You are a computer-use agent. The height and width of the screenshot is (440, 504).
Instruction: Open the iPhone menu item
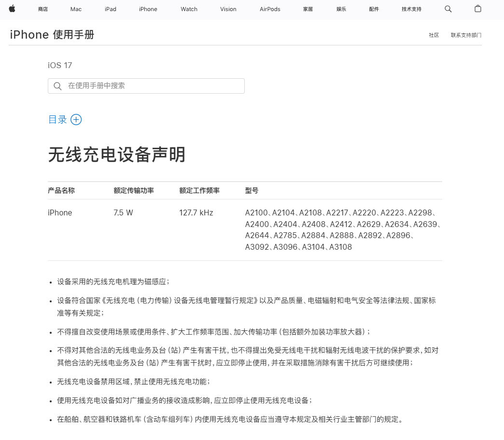click(x=148, y=9)
